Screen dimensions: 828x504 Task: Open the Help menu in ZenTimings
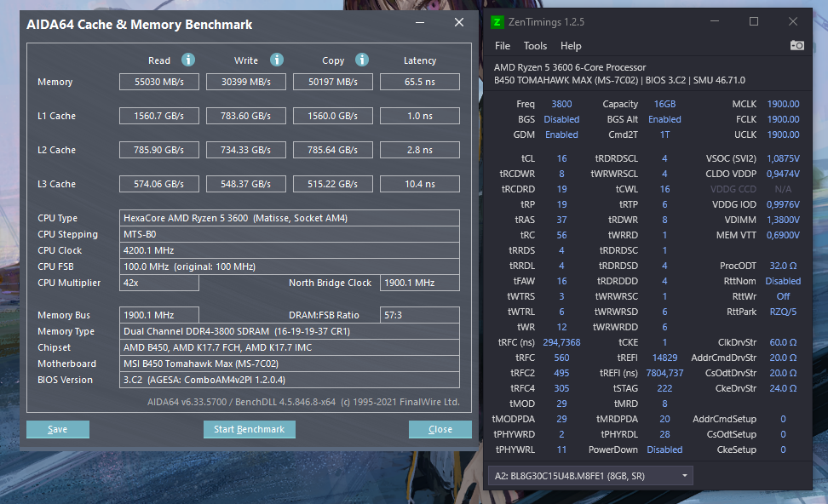pos(571,46)
